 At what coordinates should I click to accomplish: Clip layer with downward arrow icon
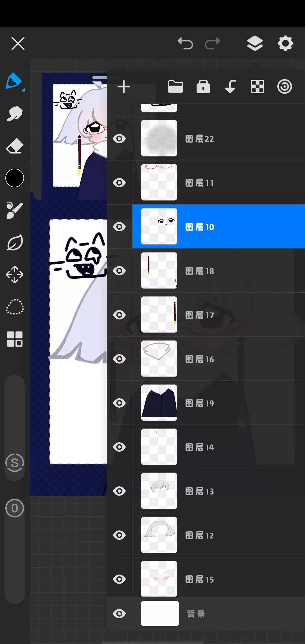[230, 86]
